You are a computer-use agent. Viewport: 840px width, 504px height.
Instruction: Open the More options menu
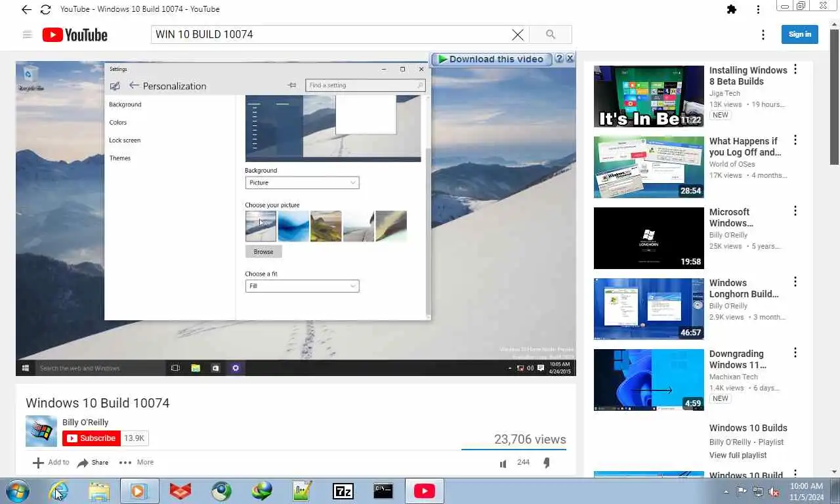136,463
